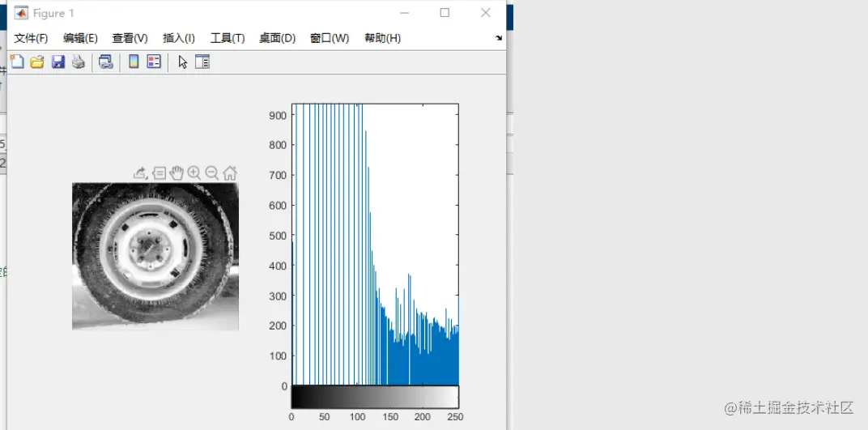Image resolution: width=868 pixels, height=430 pixels.
Task: Click the y-axis tick label 500
Action: 278,235
